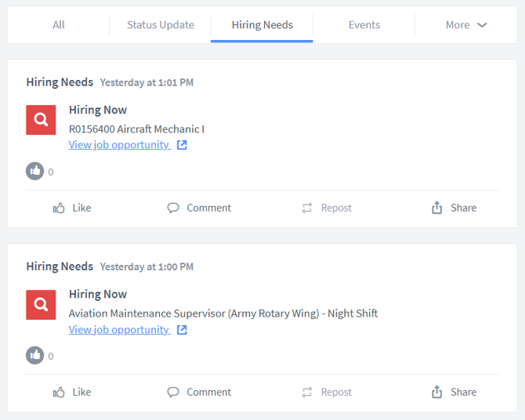Like the R0156400 Aircraft Mechanic I post
This screenshot has height=420, width=525.
72,208
